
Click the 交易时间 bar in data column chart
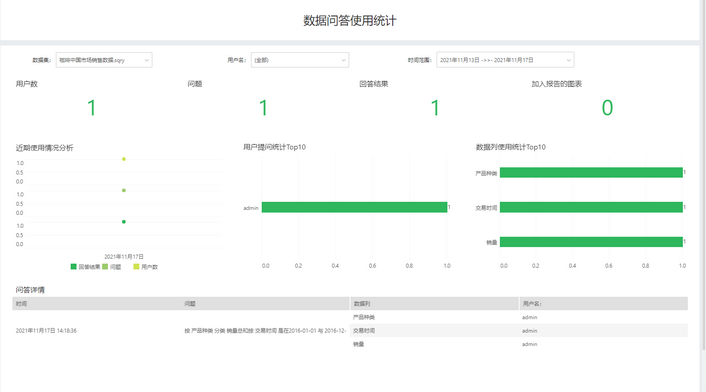(591, 207)
